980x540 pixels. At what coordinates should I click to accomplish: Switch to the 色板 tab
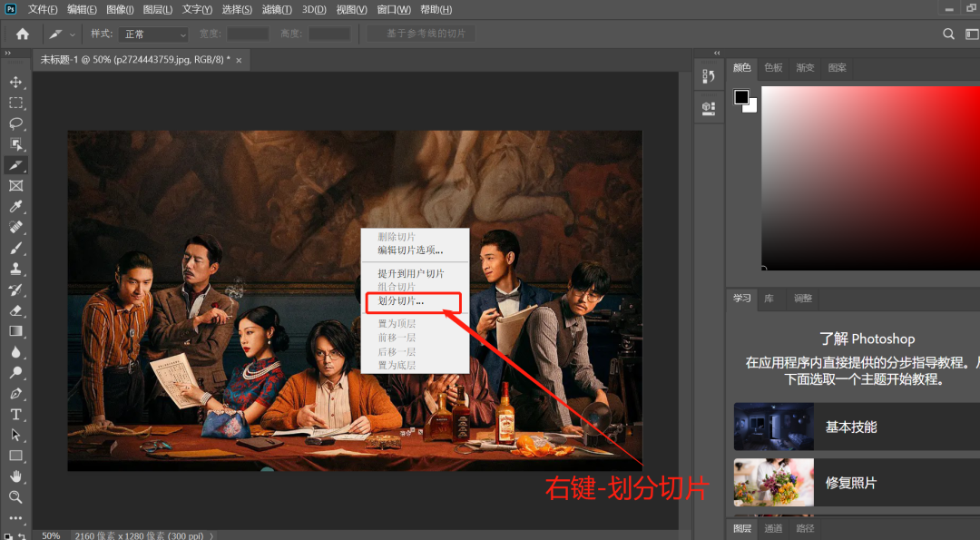pyautogui.click(x=773, y=68)
